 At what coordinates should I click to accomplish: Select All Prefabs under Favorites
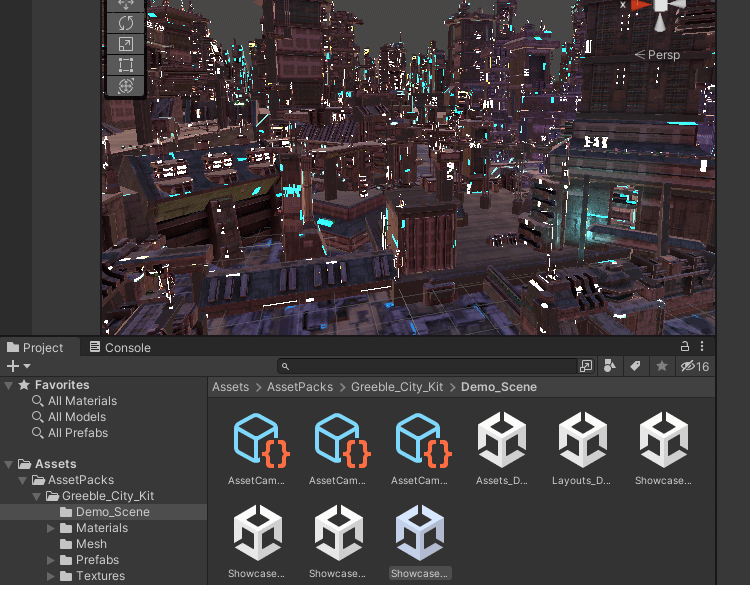[77, 433]
